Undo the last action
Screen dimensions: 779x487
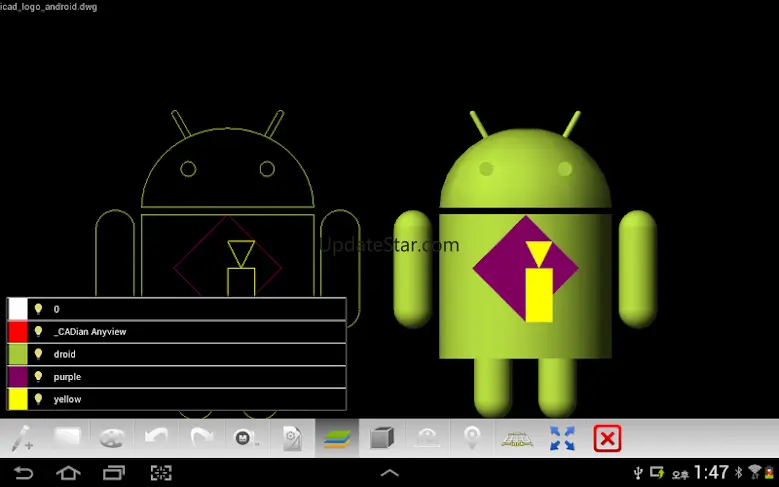click(156, 437)
